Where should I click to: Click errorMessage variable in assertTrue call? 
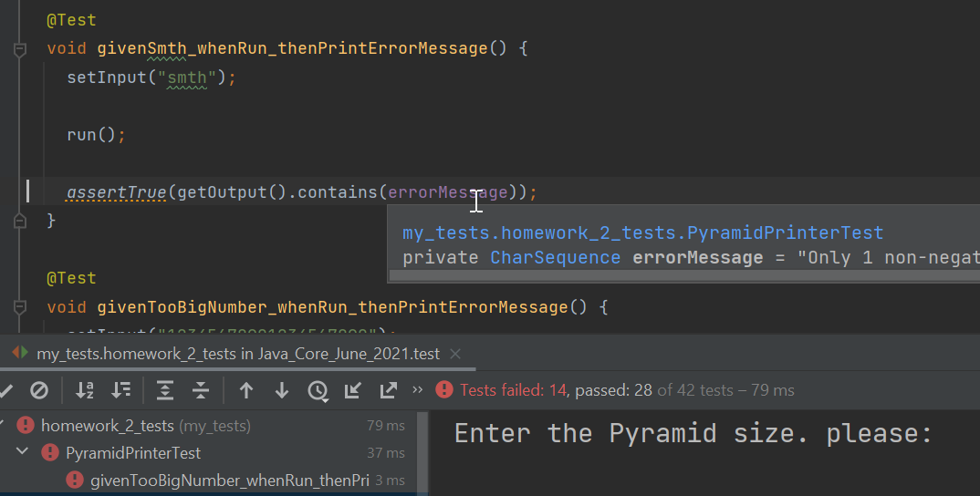tap(448, 191)
